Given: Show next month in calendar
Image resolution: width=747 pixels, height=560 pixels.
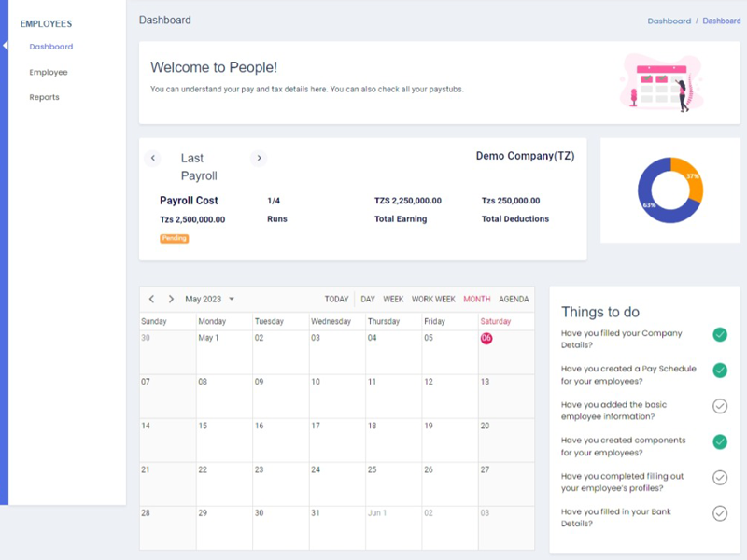Looking at the screenshot, I should click(171, 300).
